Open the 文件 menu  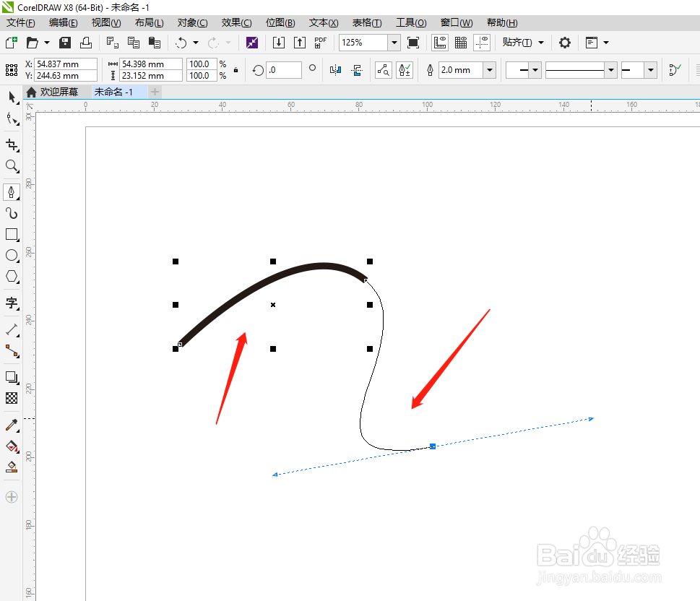click(20, 23)
